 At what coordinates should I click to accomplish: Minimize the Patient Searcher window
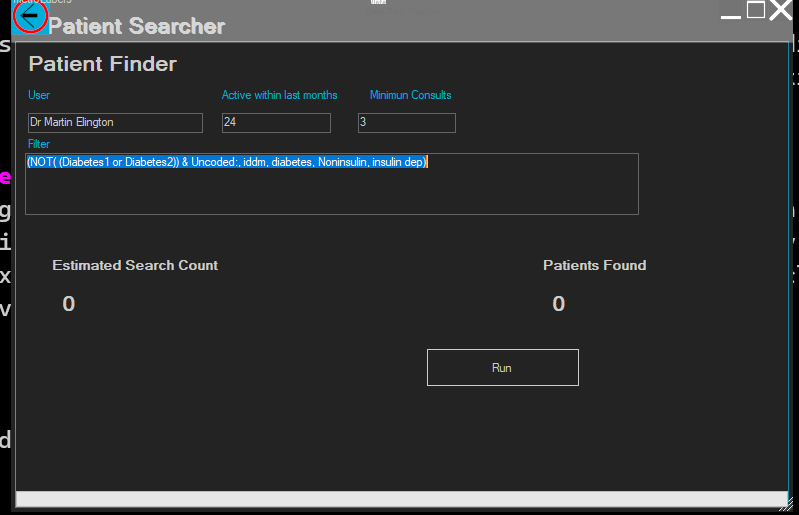pyautogui.click(x=731, y=13)
